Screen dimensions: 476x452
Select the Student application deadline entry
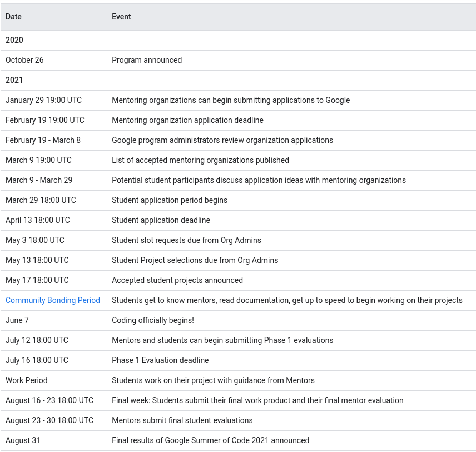[x=161, y=220]
